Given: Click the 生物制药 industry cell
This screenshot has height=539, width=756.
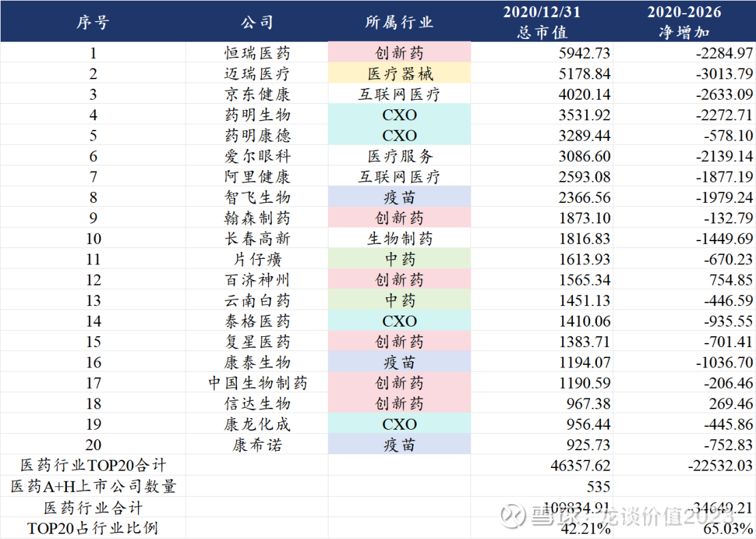Looking at the screenshot, I should point(400,238).
